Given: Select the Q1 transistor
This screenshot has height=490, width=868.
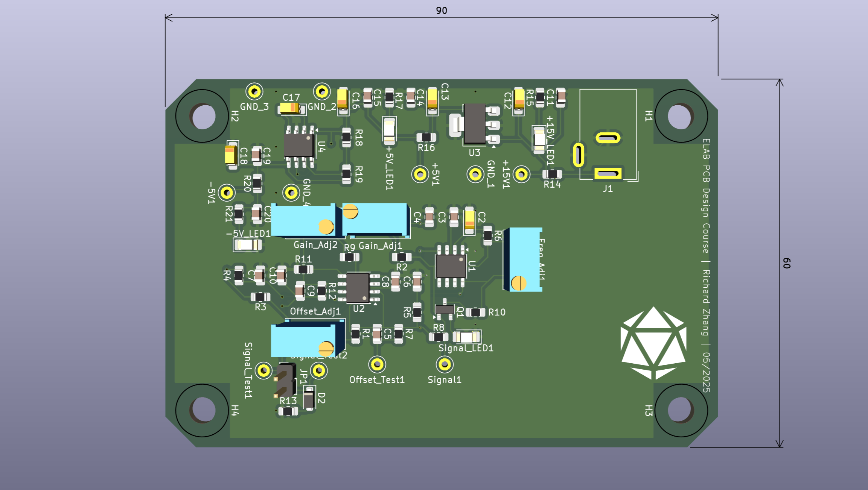Looking at the screenshot, I should tap(445, 309).
